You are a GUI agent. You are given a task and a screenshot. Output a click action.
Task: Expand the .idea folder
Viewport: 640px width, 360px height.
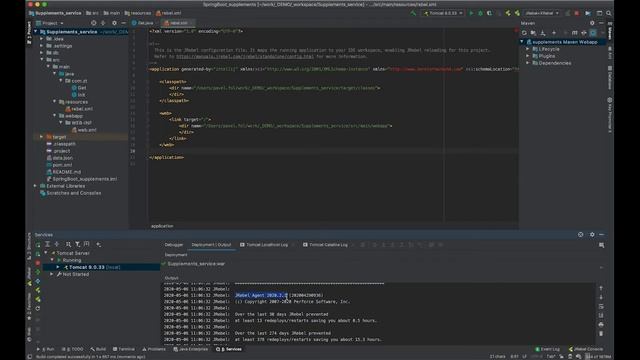tap(42, 39)
